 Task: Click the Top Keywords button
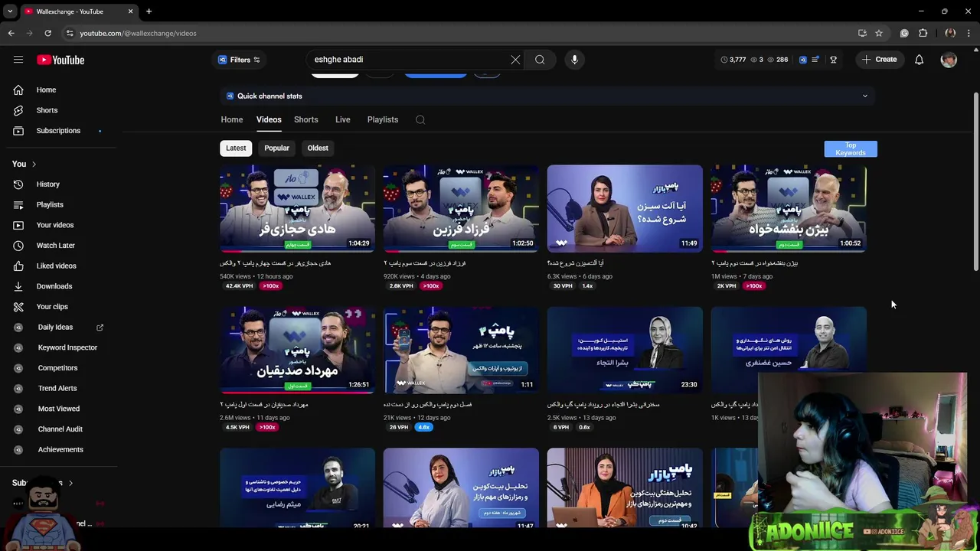coord(851,148)
